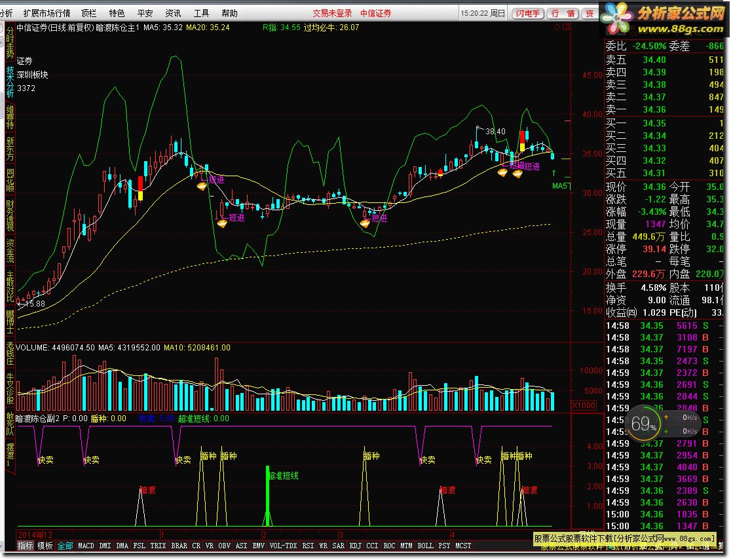Switch indicator to SAR
The image size is (731, 560).
tap(339, 546)
